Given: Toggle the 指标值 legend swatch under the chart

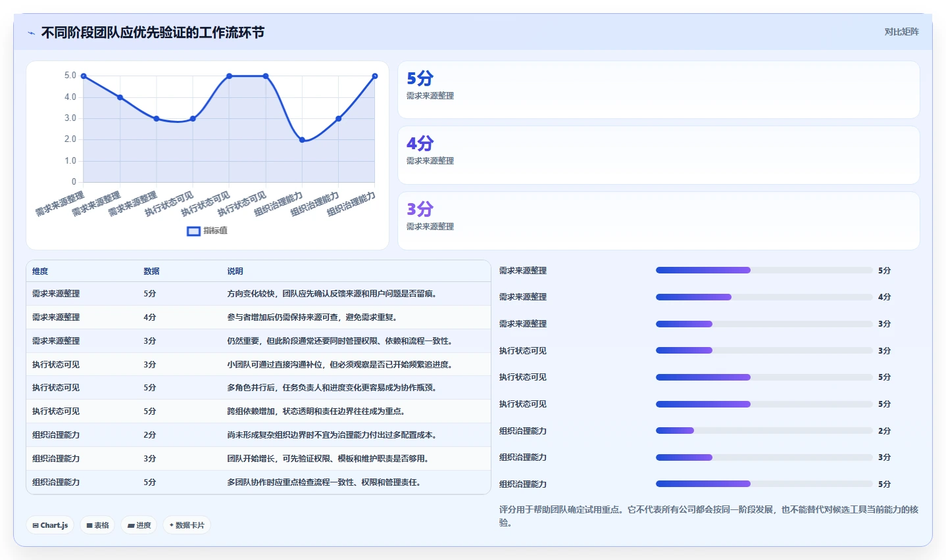Looking at the screenshot, I should click(x=193, y=231).
